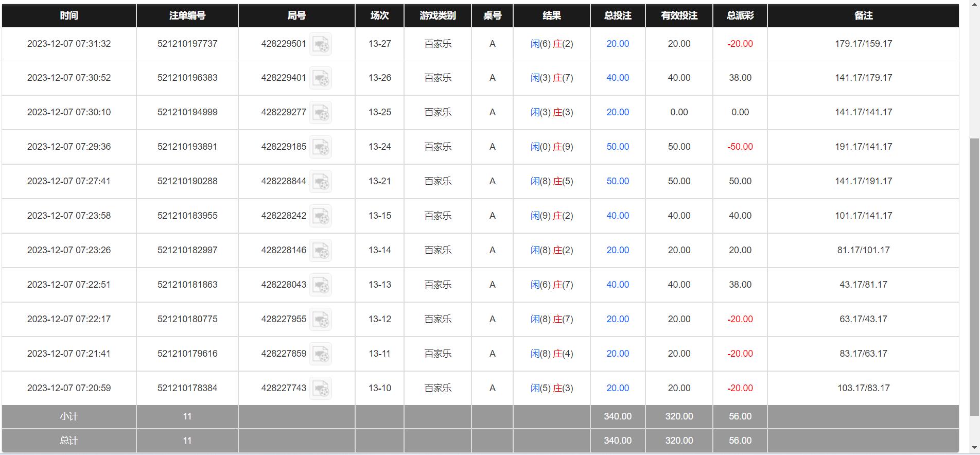Open video replay icon for round 428229277
The height and width of the screenshot is (455, 980).
(320, 113)
